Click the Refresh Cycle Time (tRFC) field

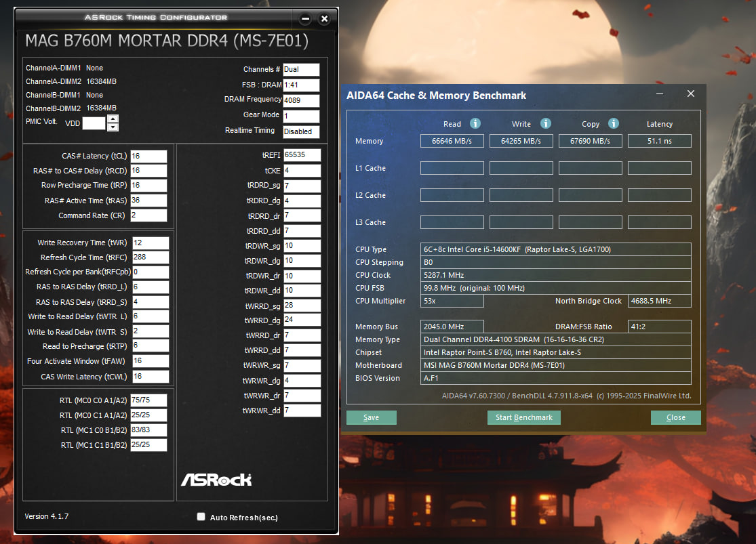(x=151, y=257)
